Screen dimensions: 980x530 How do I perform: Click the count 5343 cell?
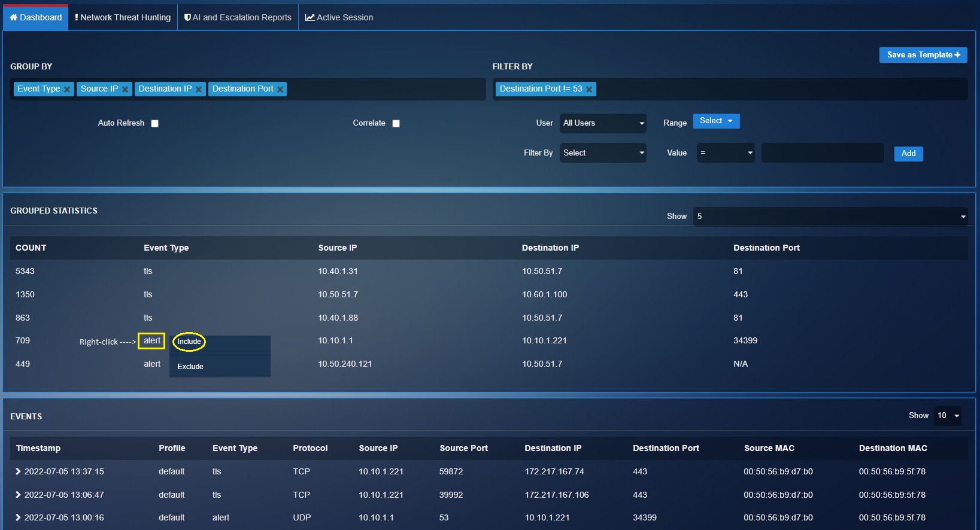tap(25, 271)
